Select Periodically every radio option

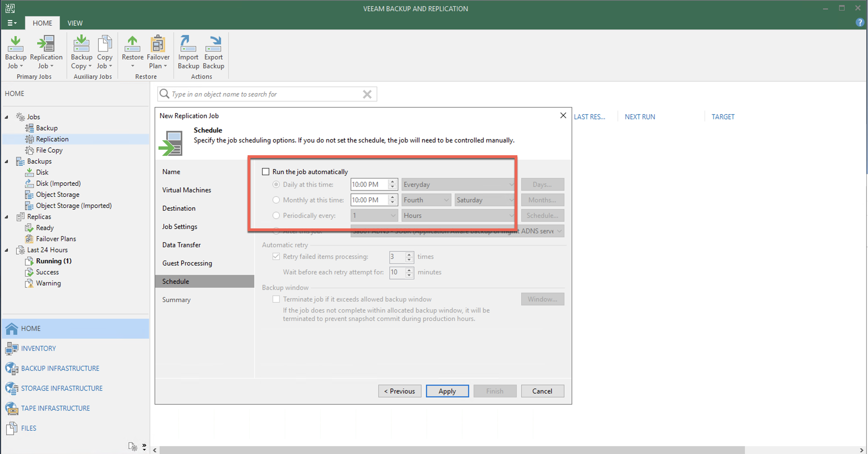[x=276, y=215]
